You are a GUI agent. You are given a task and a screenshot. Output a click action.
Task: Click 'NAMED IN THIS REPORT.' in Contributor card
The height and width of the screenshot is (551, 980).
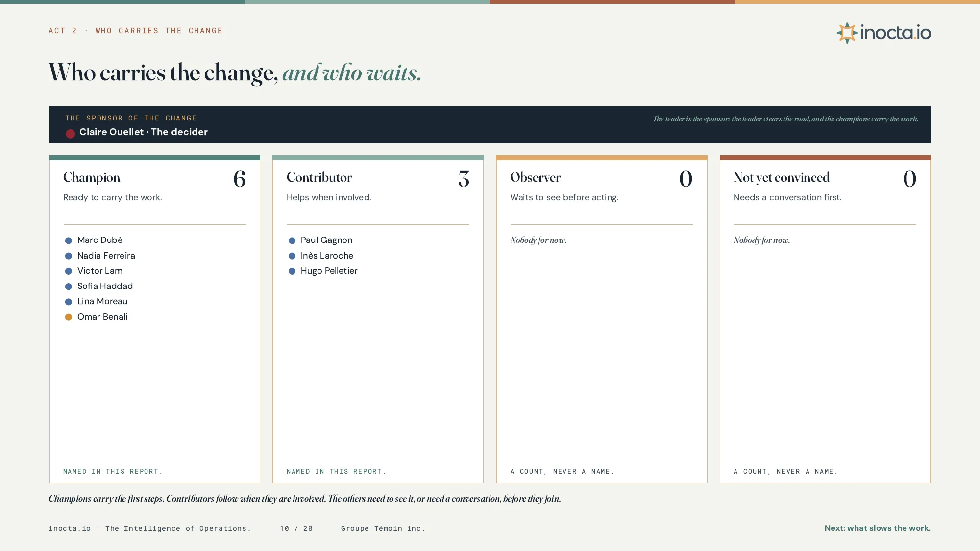coord(336,471)
